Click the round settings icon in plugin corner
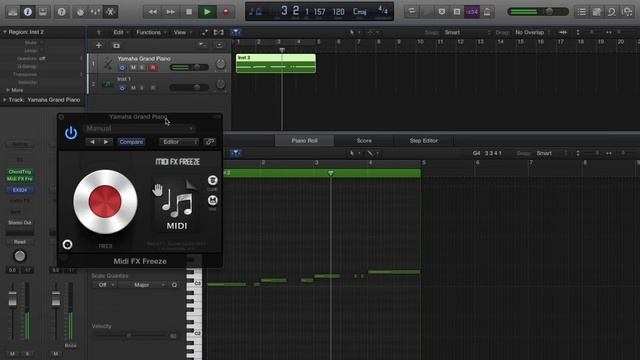640x360 pixels. 67,244
